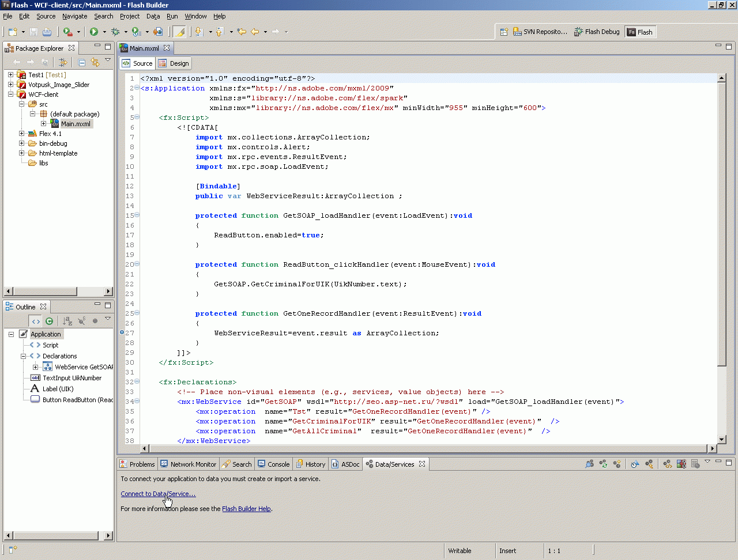738x560 pixels.
Task: Sort Outline alphabetically with the a-z icon
Action: [67, 321]
